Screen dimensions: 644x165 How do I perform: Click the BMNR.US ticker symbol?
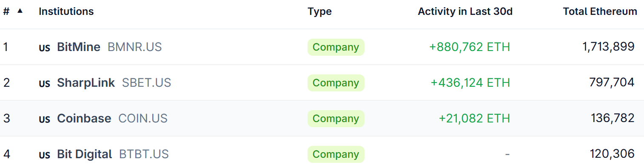click(x=135, y=47)
